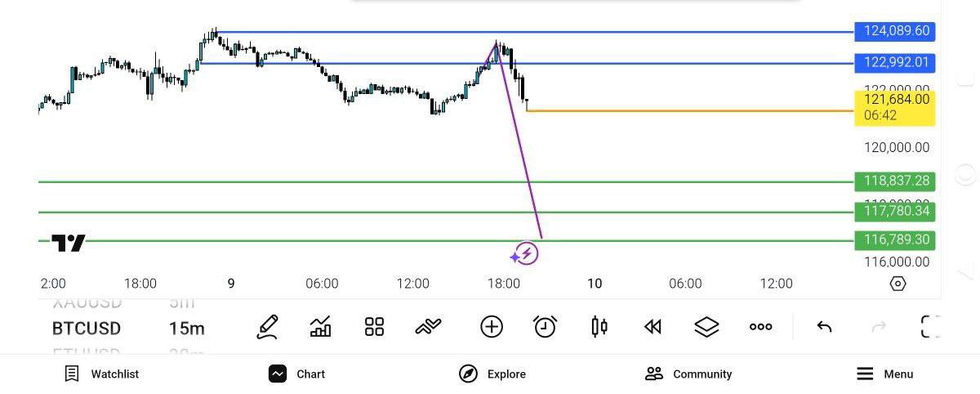Start bar replay with the rewind icon
The height and width of the screenshot is (394, 980).
(652, 327)
